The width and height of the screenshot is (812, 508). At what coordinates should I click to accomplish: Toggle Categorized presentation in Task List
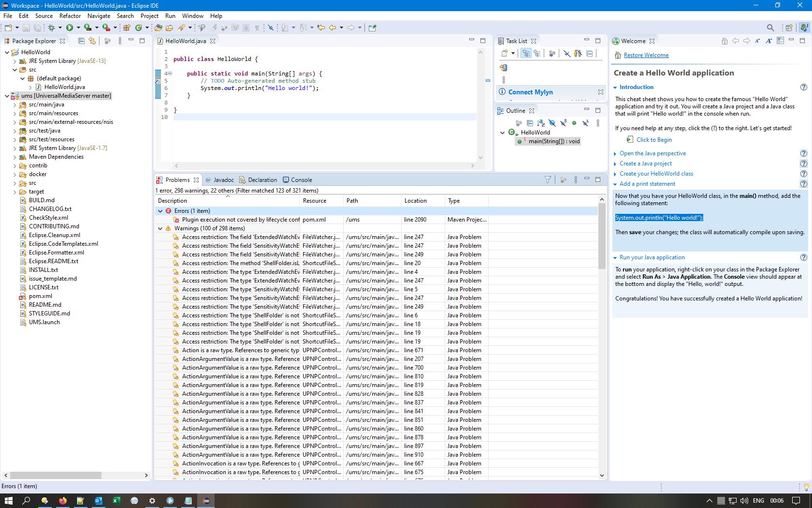coord(526,53)
